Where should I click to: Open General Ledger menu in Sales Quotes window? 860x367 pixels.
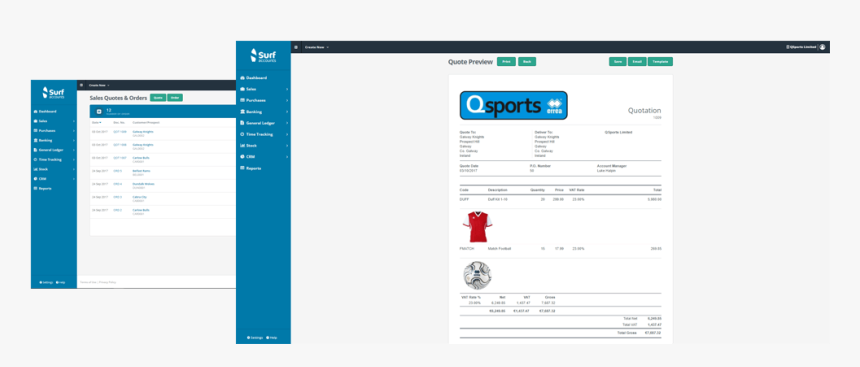(x=54, y=150)
